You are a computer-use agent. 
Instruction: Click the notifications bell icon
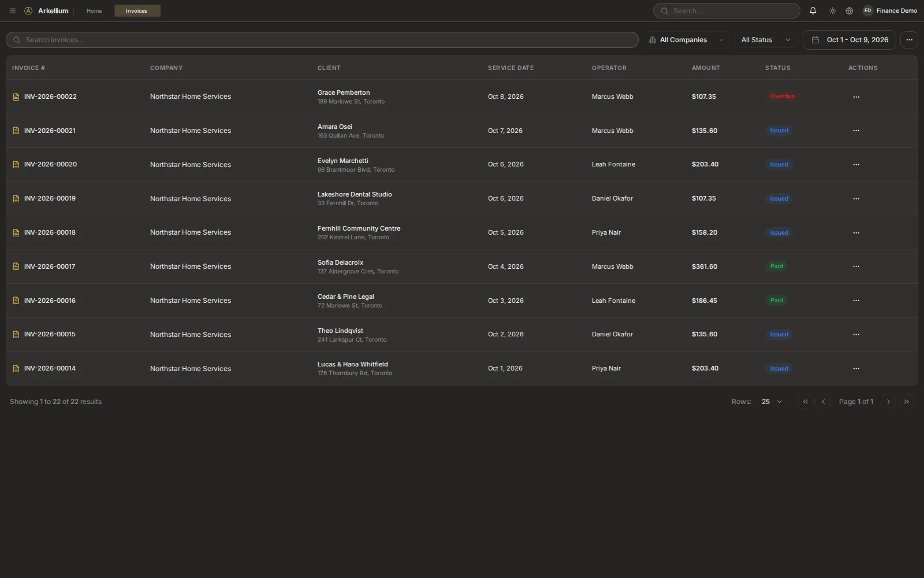(813, 11)
